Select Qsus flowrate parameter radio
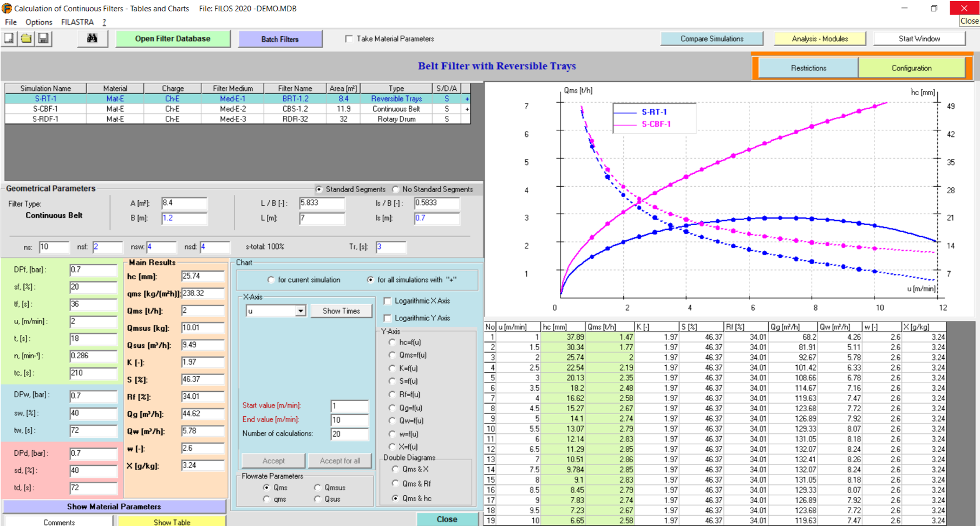Viewport: 980px width, 526px height. click(x=317, y=499)
